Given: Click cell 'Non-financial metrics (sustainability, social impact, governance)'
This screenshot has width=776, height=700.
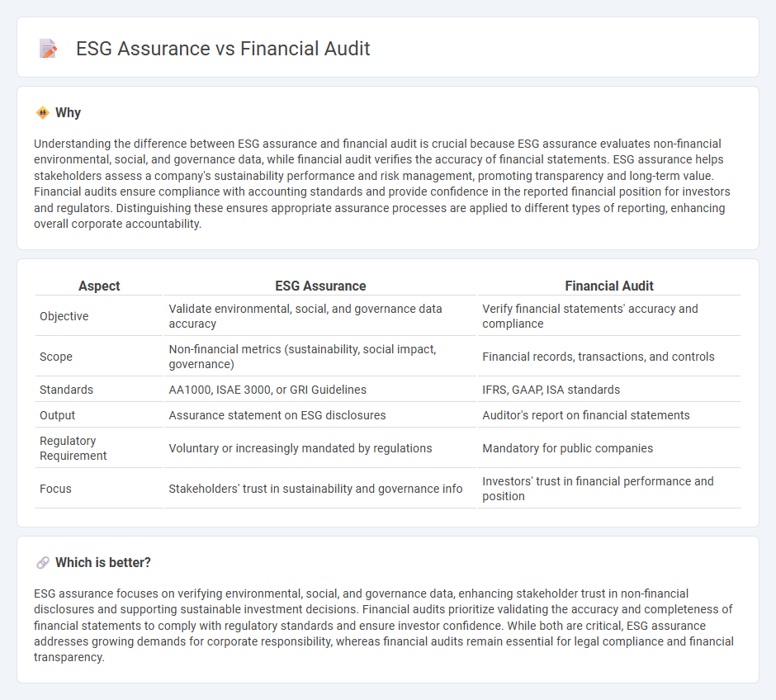Looking at the screenshot, I should tap(320, 357).
